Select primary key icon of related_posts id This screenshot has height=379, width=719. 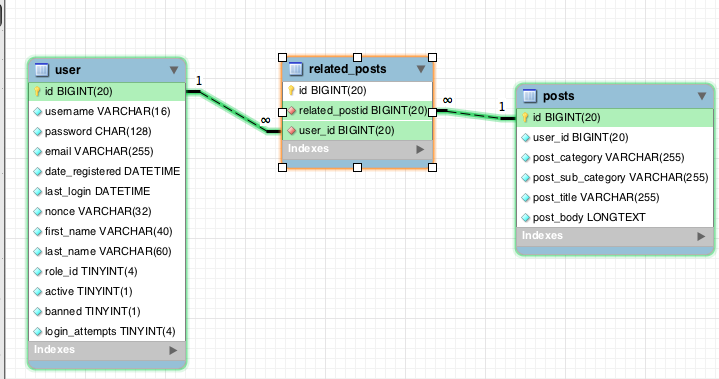291,90
